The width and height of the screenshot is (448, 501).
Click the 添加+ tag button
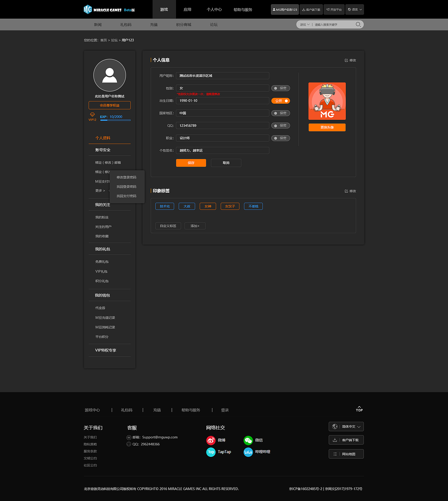195,226
